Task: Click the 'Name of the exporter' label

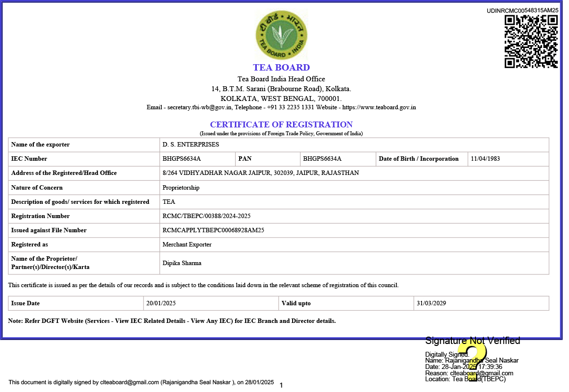Action: pyautogui.click(x=40, y=145)
